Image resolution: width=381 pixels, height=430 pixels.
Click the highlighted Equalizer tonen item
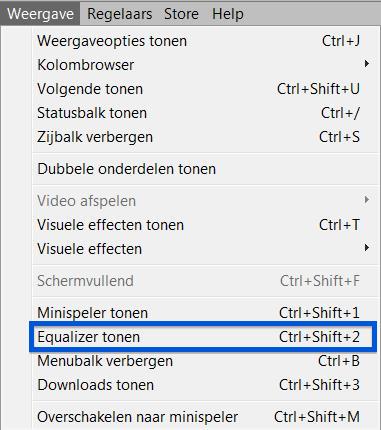click(203, 337)
